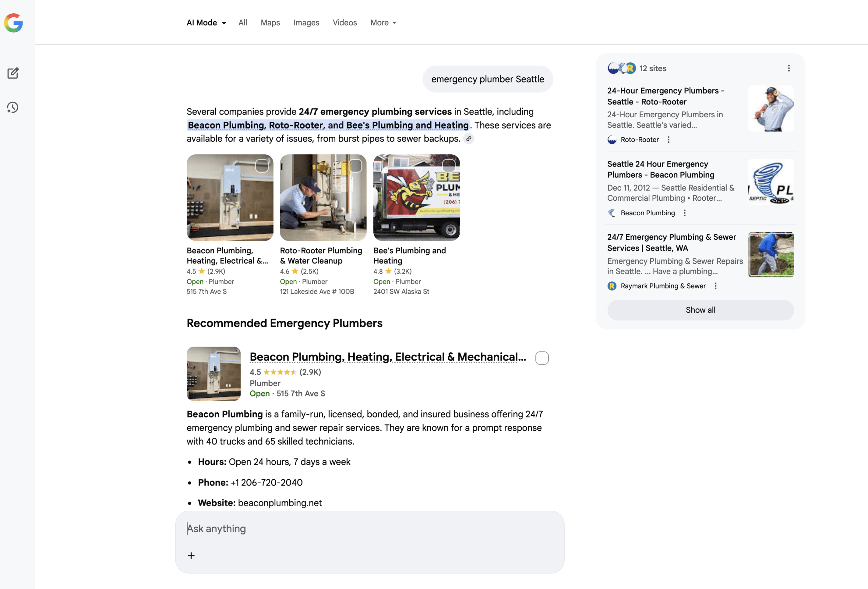Click the Google logo icon
Viewport: 868px width, 589px height.
14,23
